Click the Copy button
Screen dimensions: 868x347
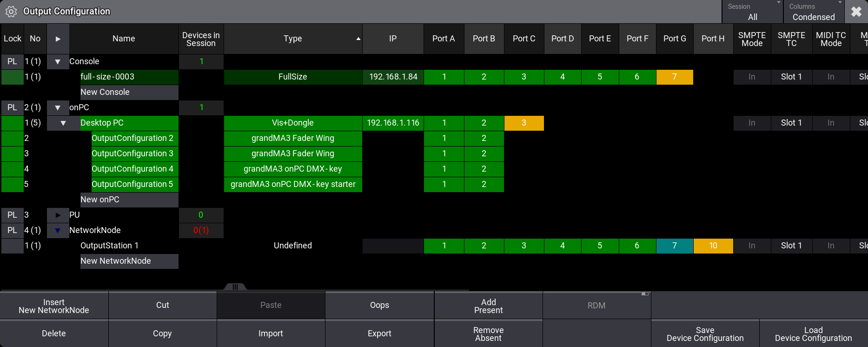tap(162, 334)
